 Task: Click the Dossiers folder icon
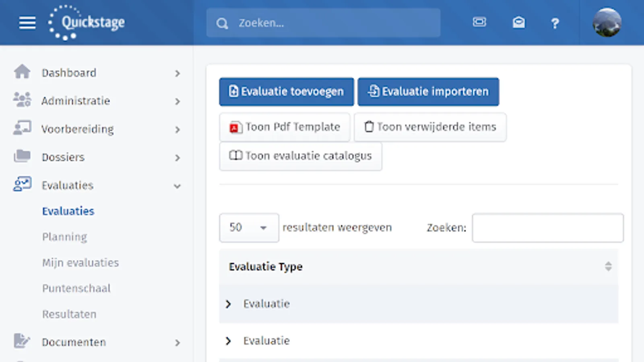[22, 156]
